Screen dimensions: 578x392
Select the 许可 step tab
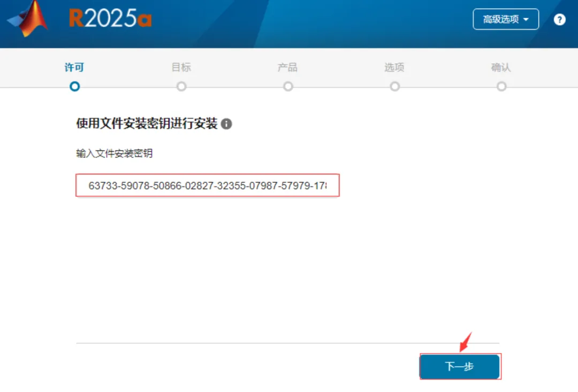[74, 67]
